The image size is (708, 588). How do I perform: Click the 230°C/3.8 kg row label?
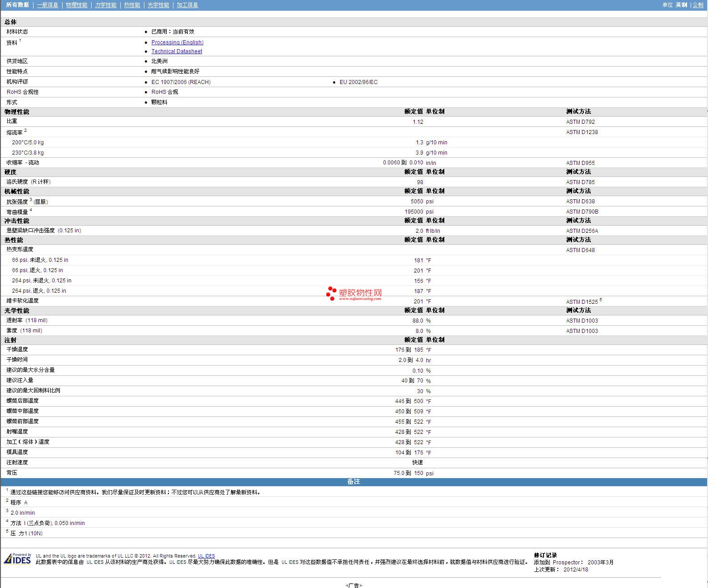28,153
